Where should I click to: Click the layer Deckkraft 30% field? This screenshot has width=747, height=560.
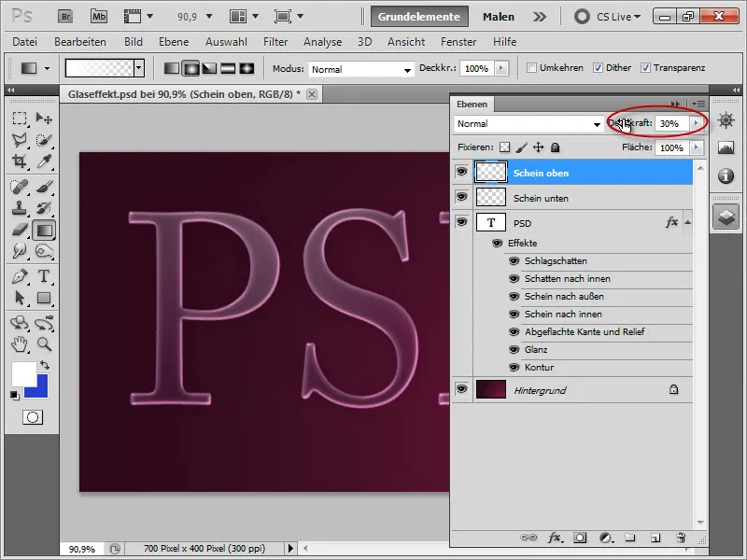coord(671,123)
